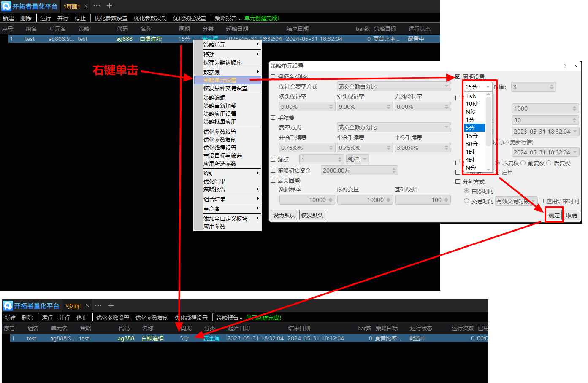Close the 页面1 tab in upper window
The image size is (588, 383).
pos(86,6)
